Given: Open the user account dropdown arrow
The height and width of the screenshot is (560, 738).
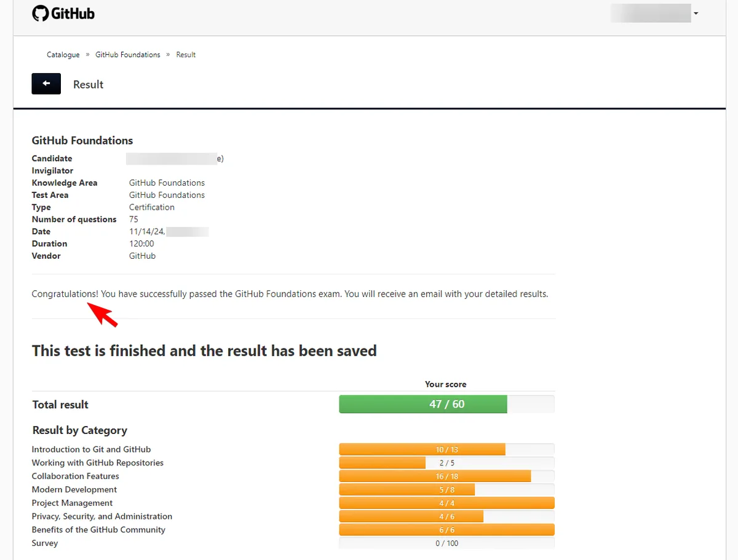Looking at the screenshot, I should 696,14.
